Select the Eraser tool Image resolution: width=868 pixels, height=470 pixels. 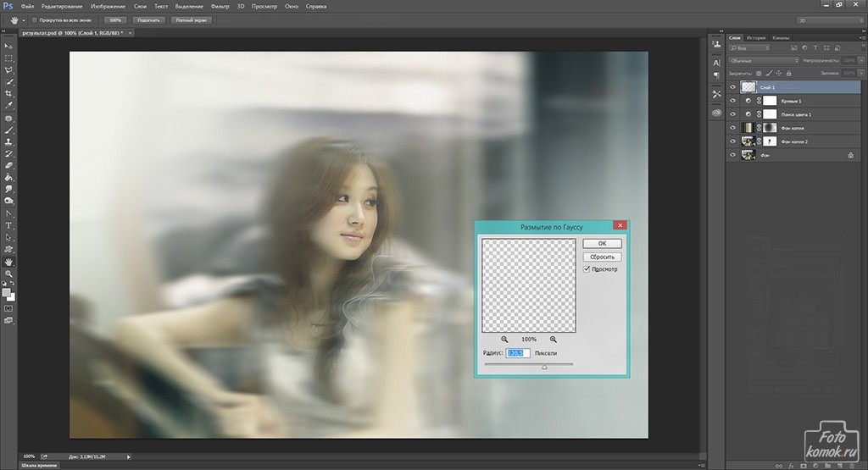point(8,165)
